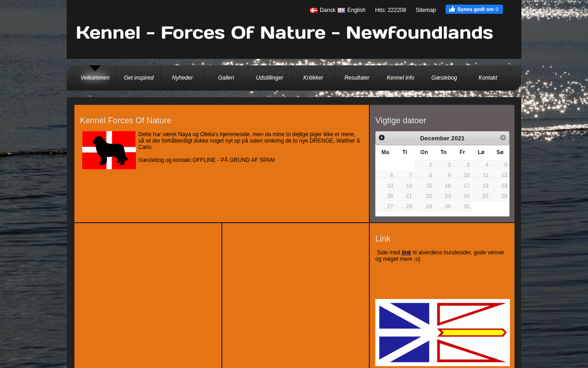Go to the Nyheder page

[182, 78]
